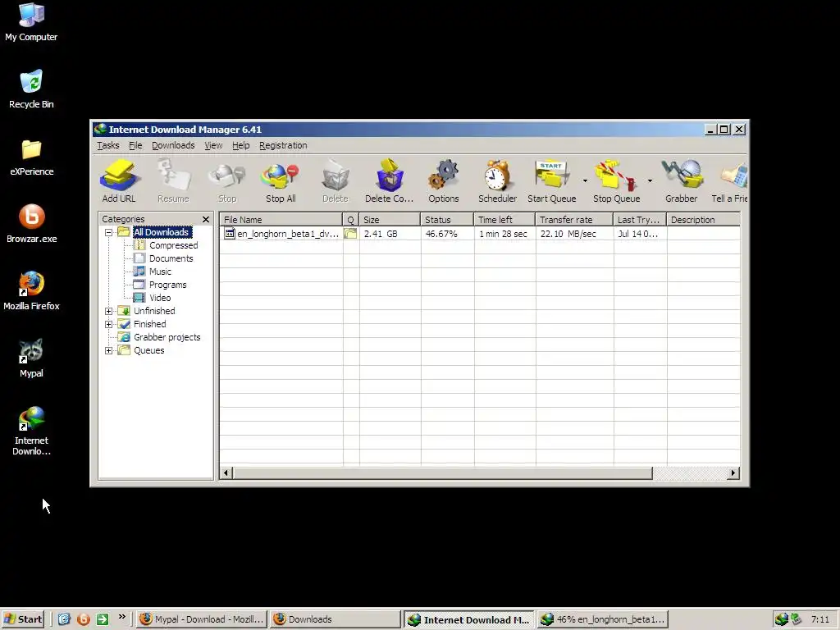Viewport: 840px width, 630px height.
Task: Open the View menu
Action: coord(213,145)
